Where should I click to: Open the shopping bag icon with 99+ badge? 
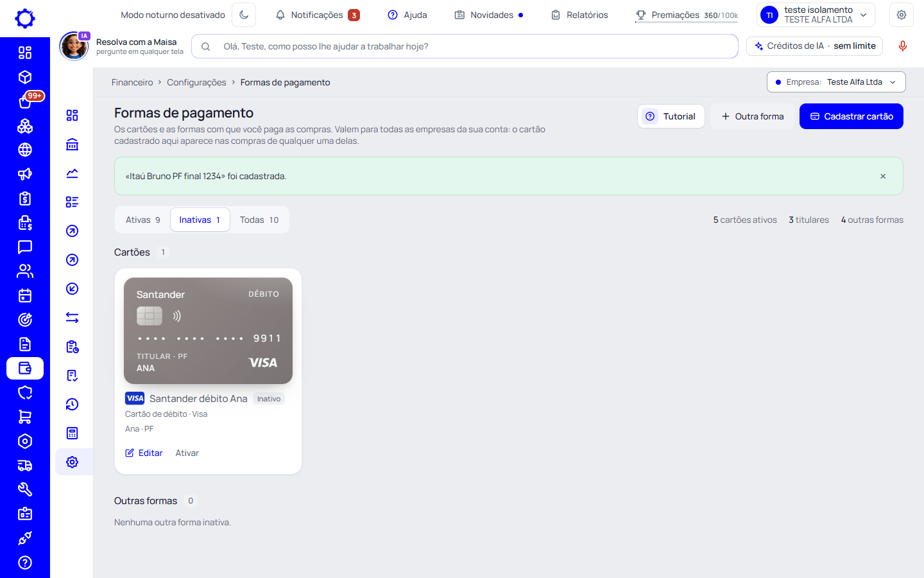pos(25,101)
